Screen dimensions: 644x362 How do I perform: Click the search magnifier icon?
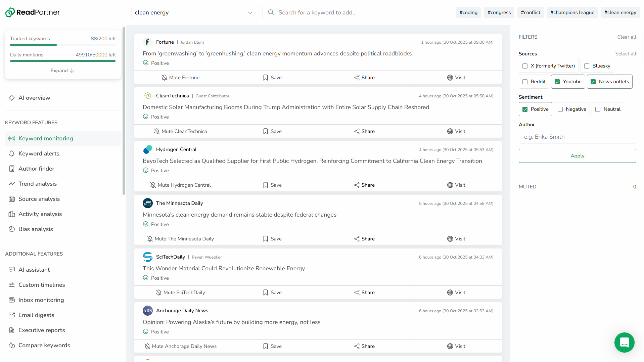pos(271,12)
